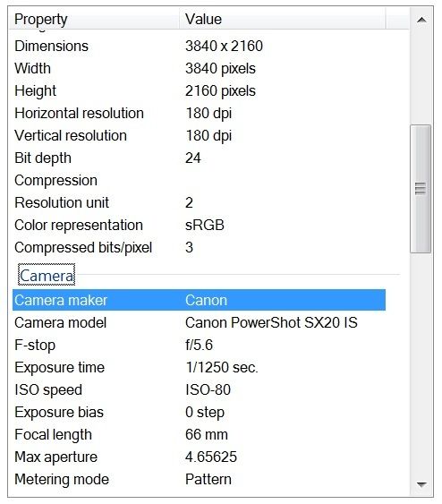Select the ISO speed row
The image size is (442, 504).
(199, 390)
